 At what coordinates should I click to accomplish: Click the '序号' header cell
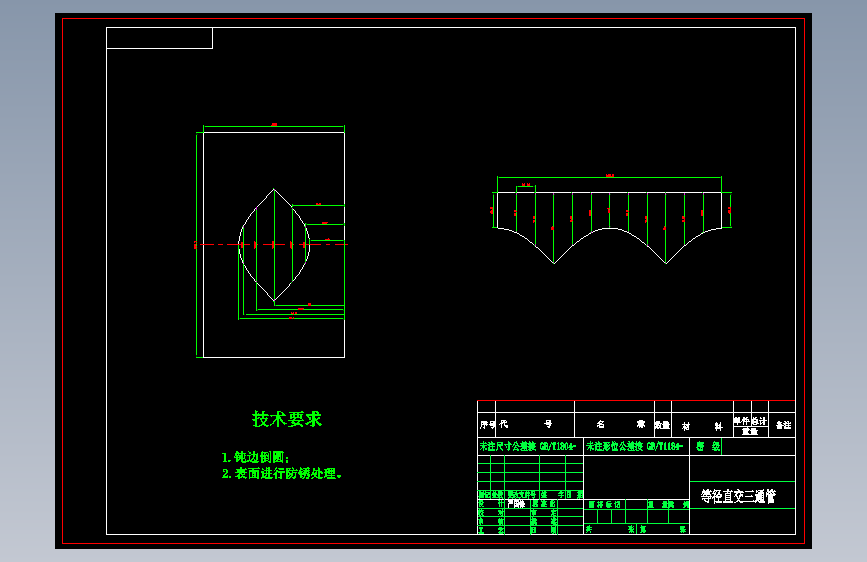coord(487,425)
